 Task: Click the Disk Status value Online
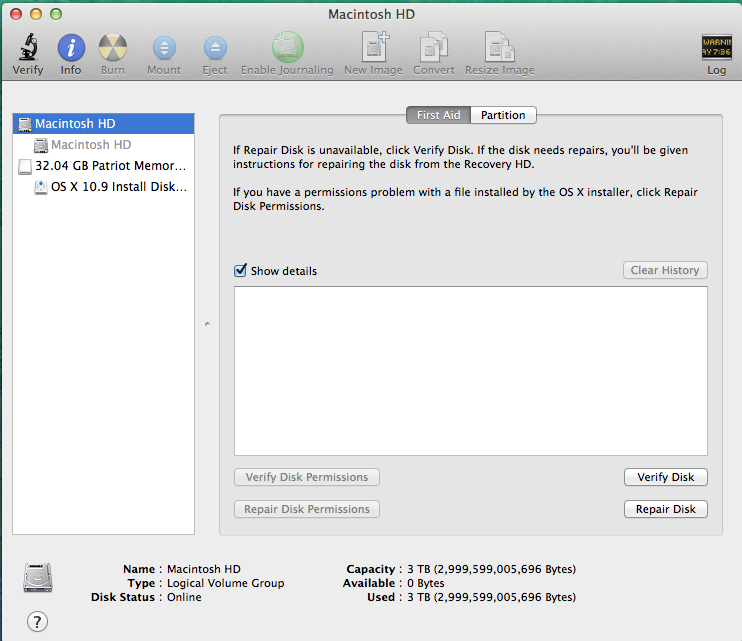click(184, 597)
